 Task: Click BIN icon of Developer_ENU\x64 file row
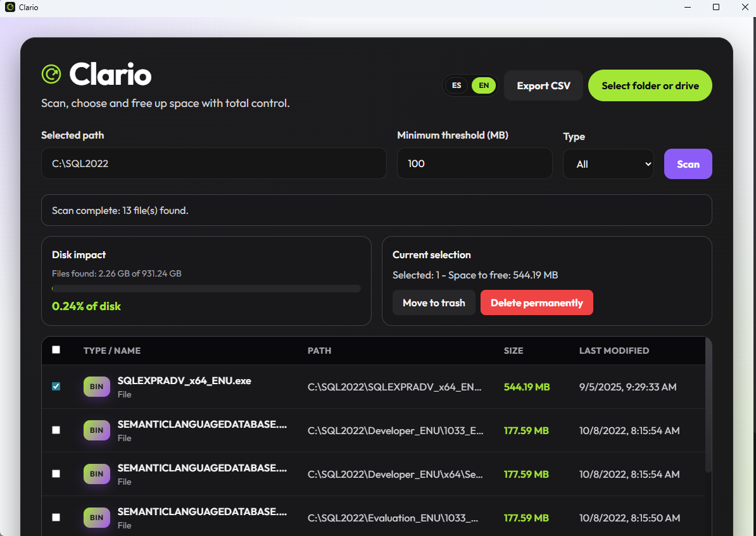click(x=96, y=474)
